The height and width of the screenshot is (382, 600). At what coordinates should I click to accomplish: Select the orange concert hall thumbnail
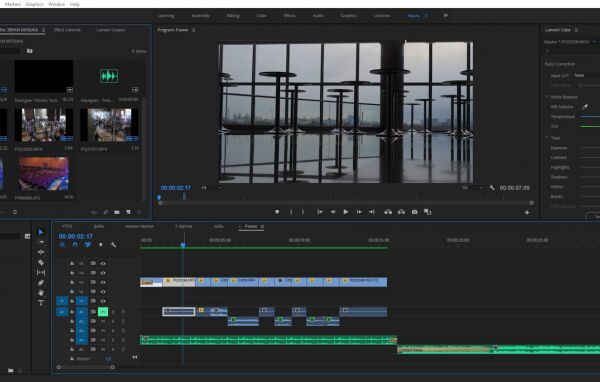(x=44, y=174)
